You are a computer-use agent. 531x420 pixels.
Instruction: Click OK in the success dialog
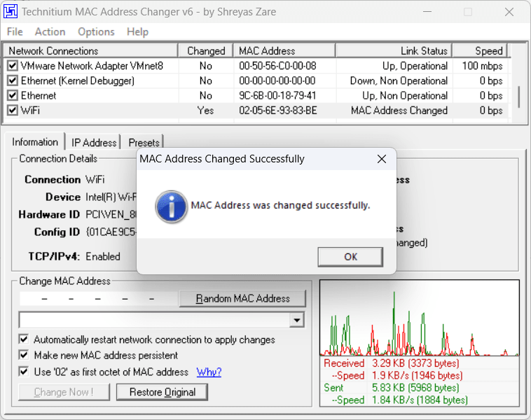[350, 257]
